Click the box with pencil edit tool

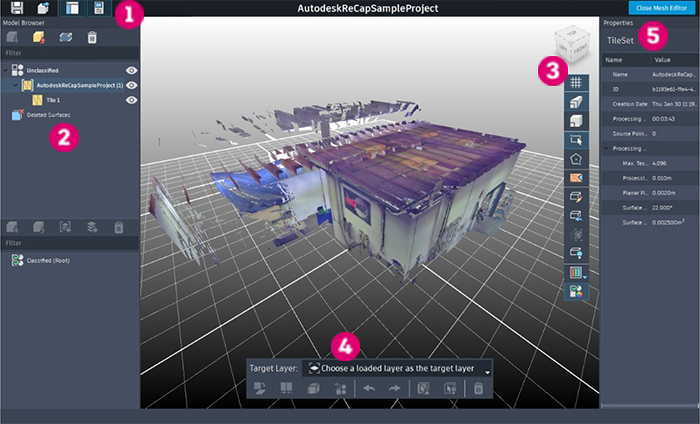click(x=576, y=196)
